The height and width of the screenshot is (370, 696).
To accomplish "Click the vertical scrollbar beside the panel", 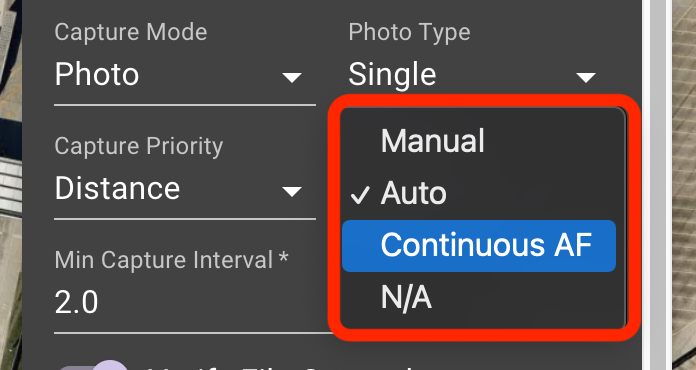I will 660,185.
